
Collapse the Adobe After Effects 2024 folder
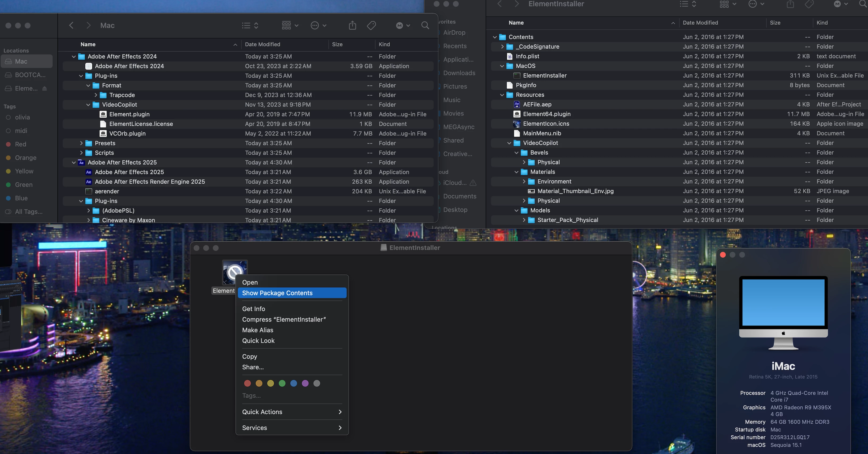click(x=74, y=57)
